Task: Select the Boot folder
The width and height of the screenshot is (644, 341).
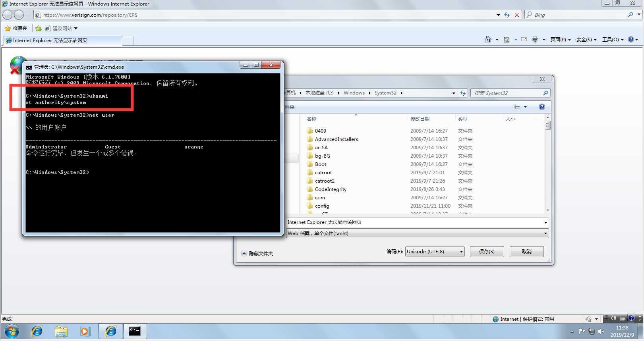Action: (x=317, y=164)
